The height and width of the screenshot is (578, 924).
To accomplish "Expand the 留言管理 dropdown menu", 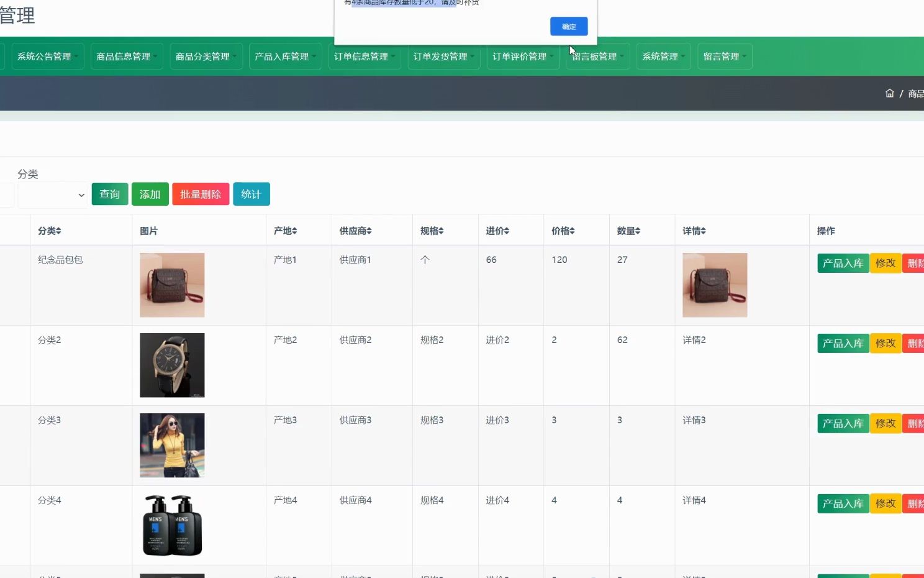I will 725,56.
